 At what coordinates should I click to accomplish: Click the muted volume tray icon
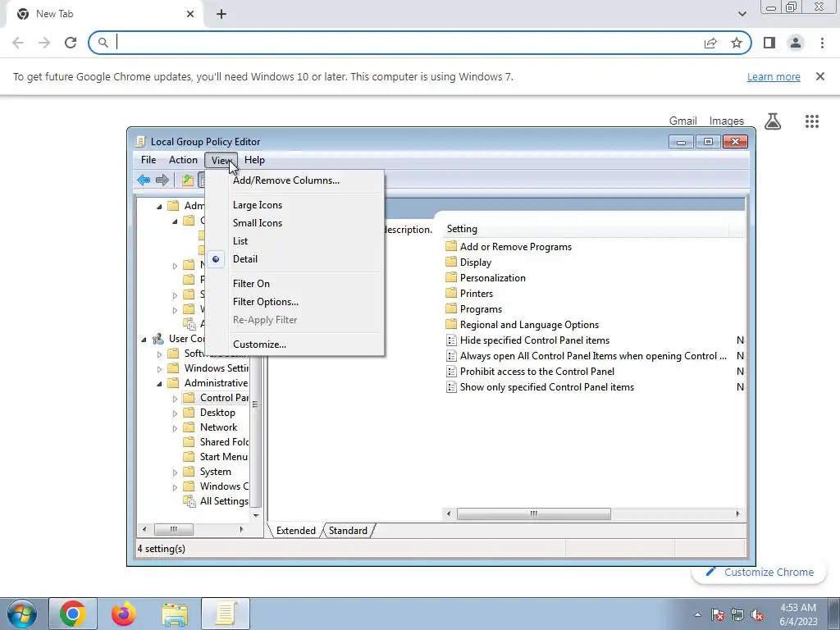[757, 614]
